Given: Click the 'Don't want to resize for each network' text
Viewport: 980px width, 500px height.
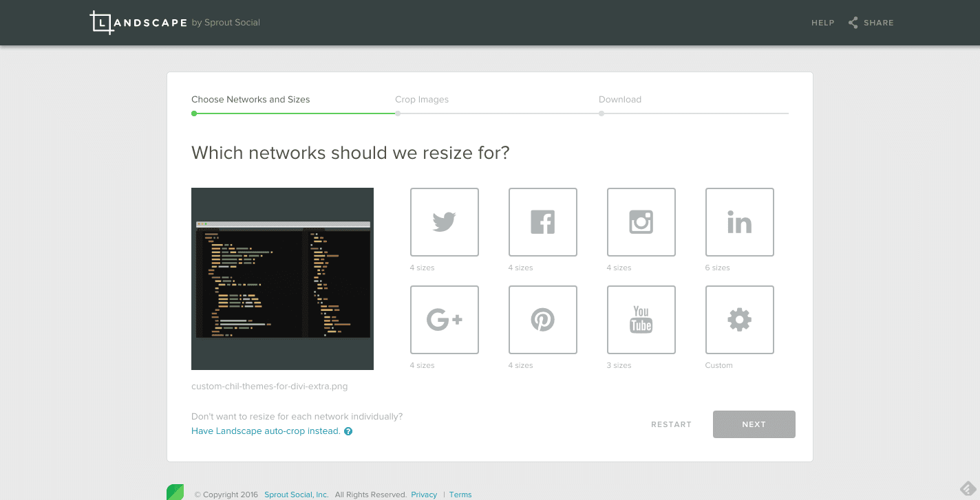Looking at the screenshot, I should pyautogui.click(x=297, y=417).
